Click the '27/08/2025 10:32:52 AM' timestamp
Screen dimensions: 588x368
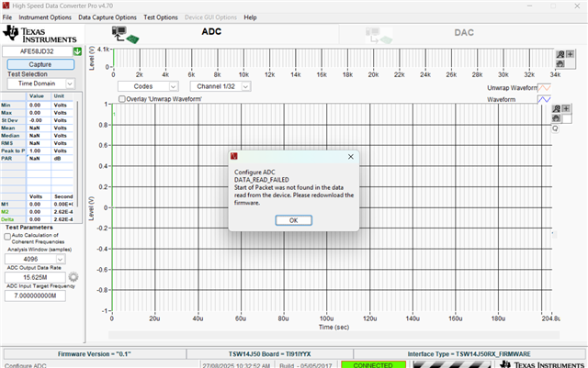click(x=236, y=365)
